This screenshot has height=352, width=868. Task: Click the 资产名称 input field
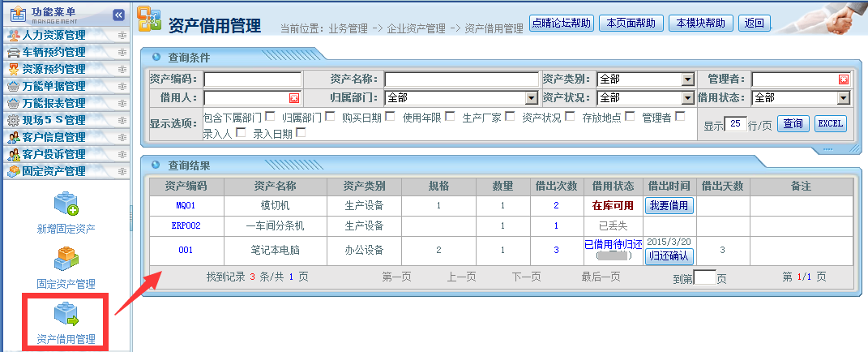pyautogui.click(x=461, y=79)
